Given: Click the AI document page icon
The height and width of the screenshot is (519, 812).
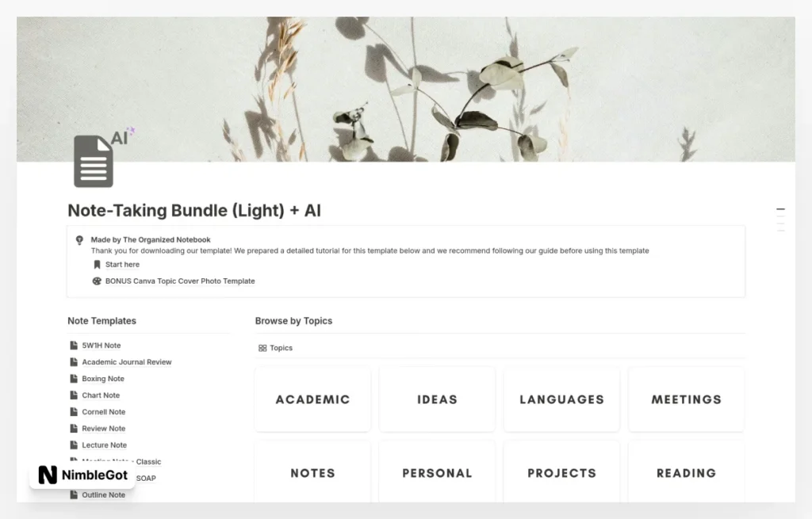Looking at the screenshot, I should pos(93,161).
